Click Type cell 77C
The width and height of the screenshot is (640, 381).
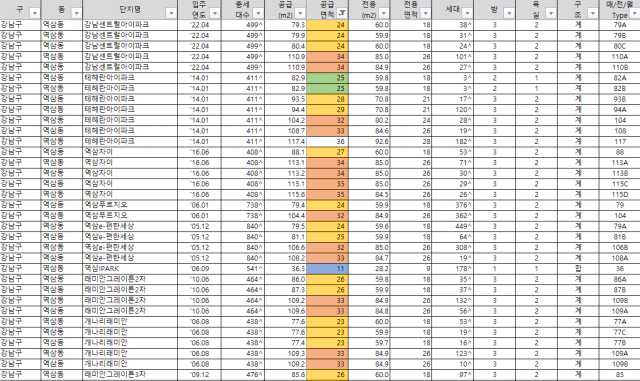click(620, 332)
